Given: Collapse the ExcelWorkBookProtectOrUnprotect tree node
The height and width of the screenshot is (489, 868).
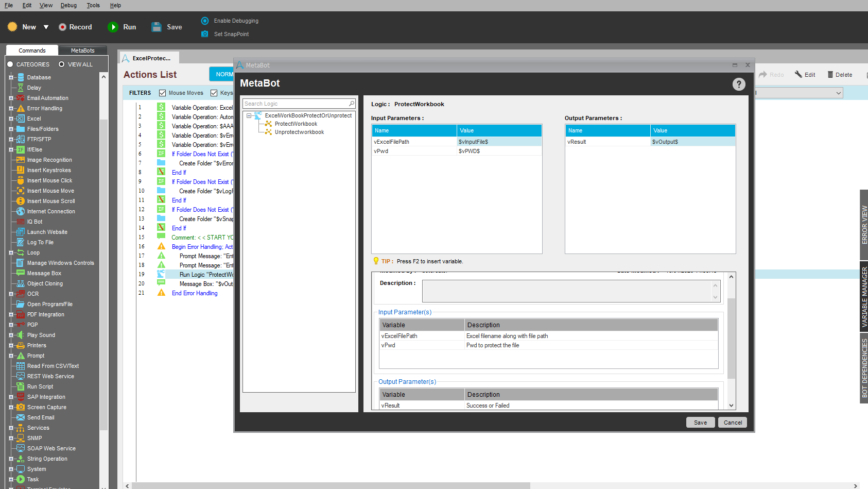Looking at the screenshot, I should 249,116.
